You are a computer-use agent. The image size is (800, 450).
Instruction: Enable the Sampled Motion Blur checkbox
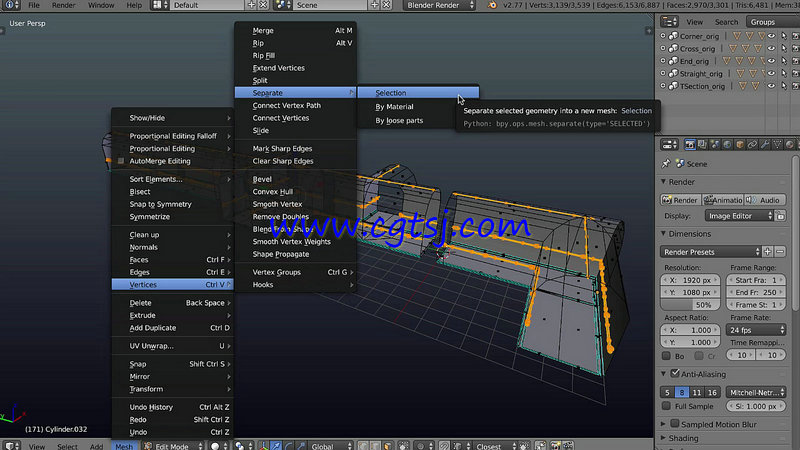point(675,423)
